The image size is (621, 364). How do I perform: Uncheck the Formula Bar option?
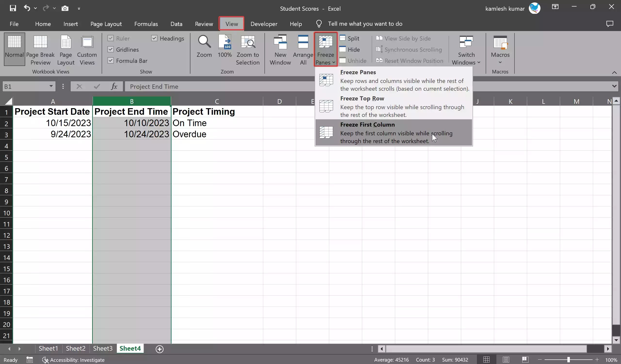[110, 60]
